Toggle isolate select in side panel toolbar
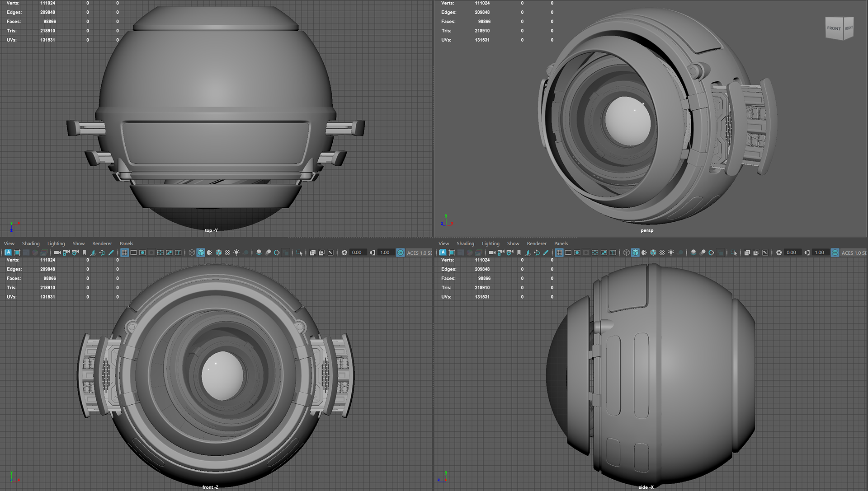This screenshot has height=491, width=868. pos(734,253)
